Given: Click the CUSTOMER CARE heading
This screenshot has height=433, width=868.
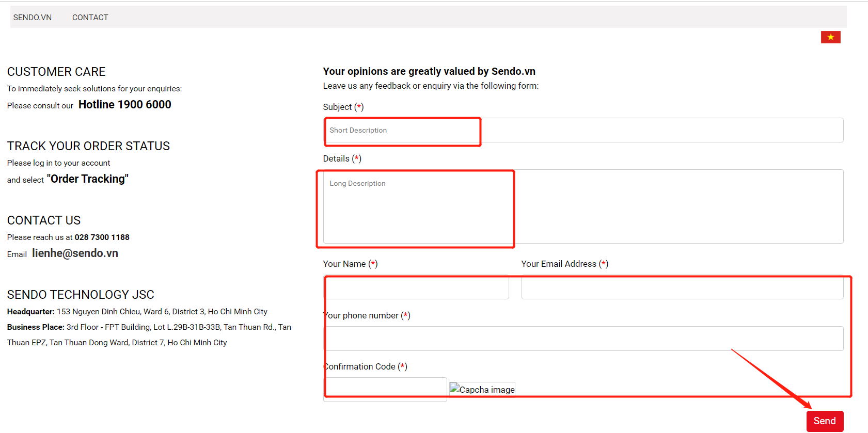Looking at the screenshot, I should coord(56,72).
